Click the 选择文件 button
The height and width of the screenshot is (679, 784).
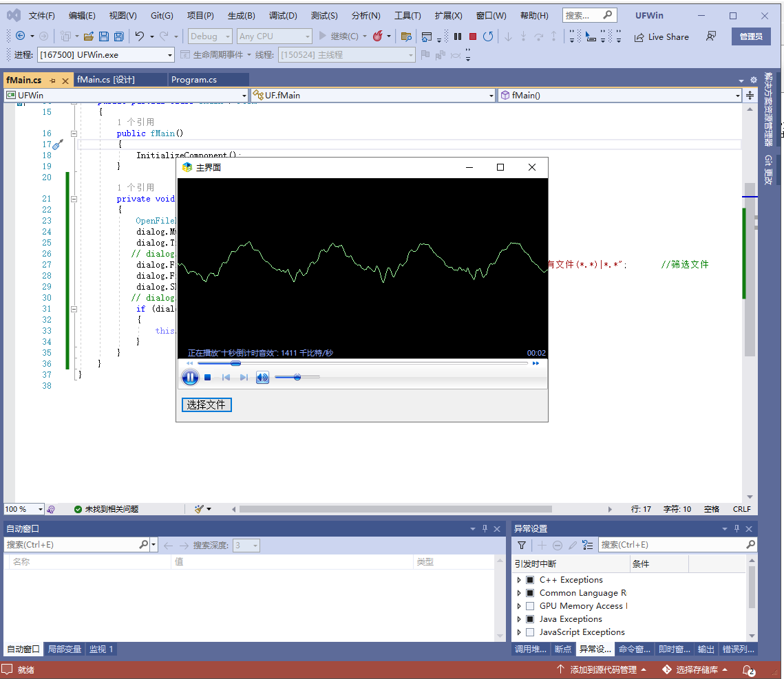206,405
